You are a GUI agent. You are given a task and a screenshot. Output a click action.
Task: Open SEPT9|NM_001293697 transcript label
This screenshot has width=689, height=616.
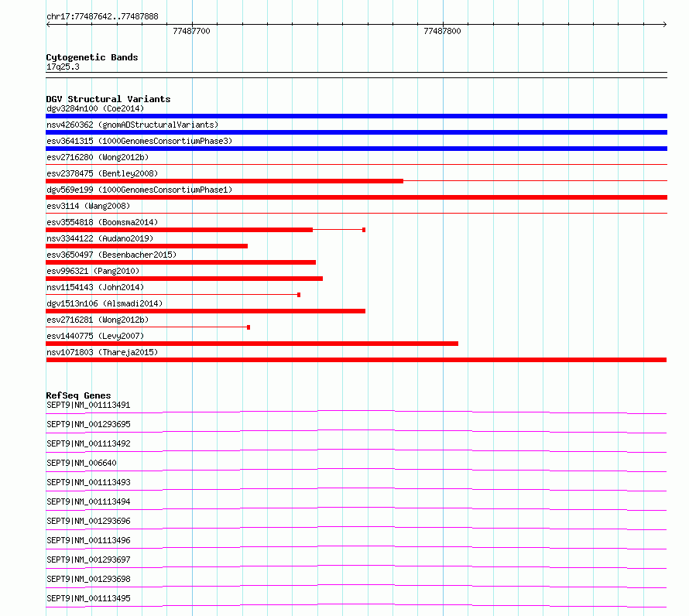point(88,560)
